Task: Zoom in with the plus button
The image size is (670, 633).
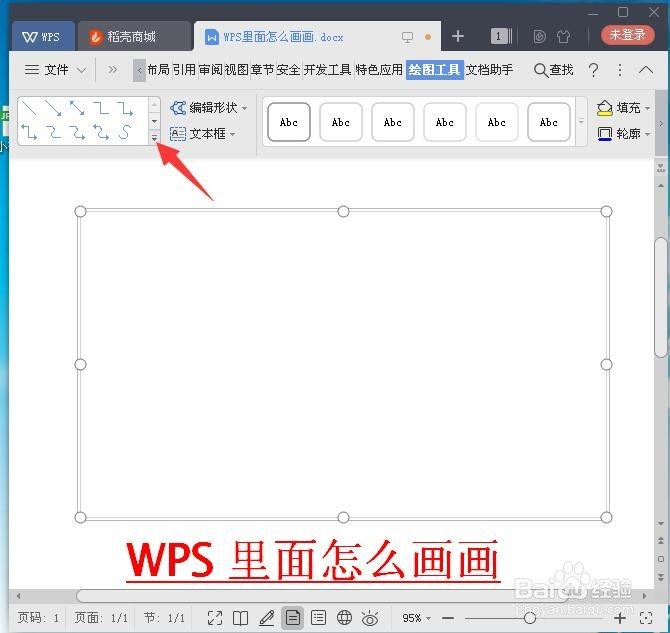Action: [x=620, y=618]
